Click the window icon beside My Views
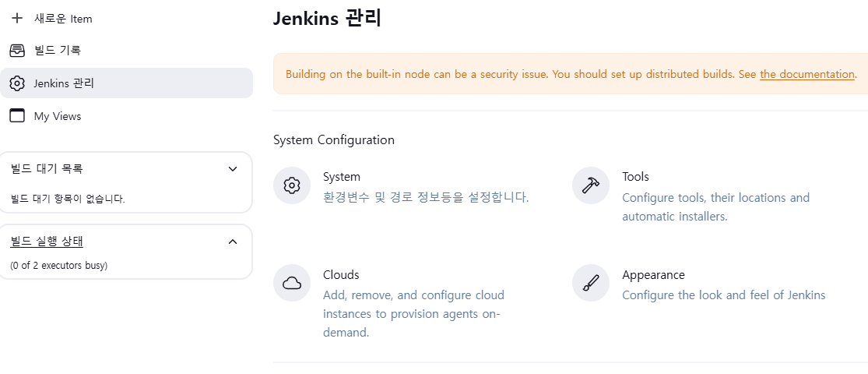868x374 pixels. 17,116
